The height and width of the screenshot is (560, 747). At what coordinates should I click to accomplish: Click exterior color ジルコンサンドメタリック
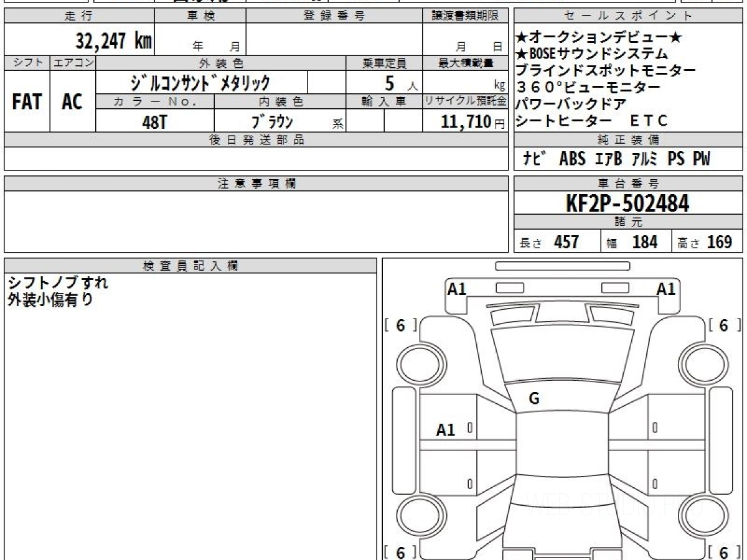(x=200, y=82)
